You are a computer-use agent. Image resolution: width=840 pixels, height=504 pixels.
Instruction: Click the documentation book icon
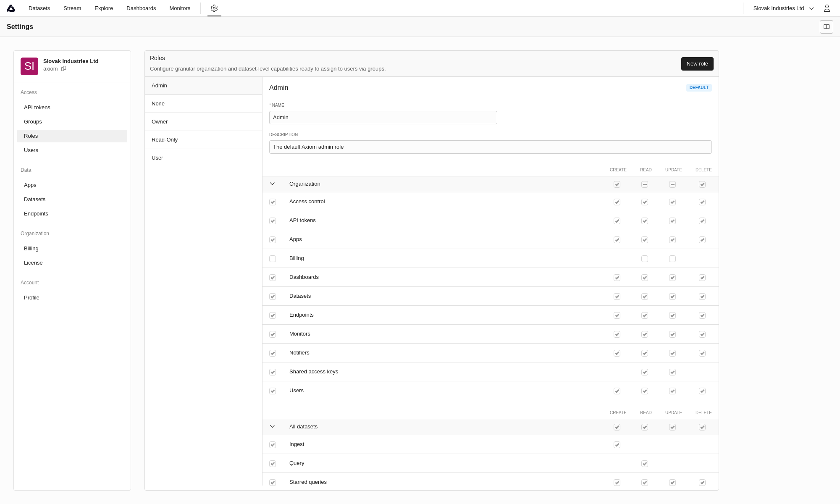point(826,27)
